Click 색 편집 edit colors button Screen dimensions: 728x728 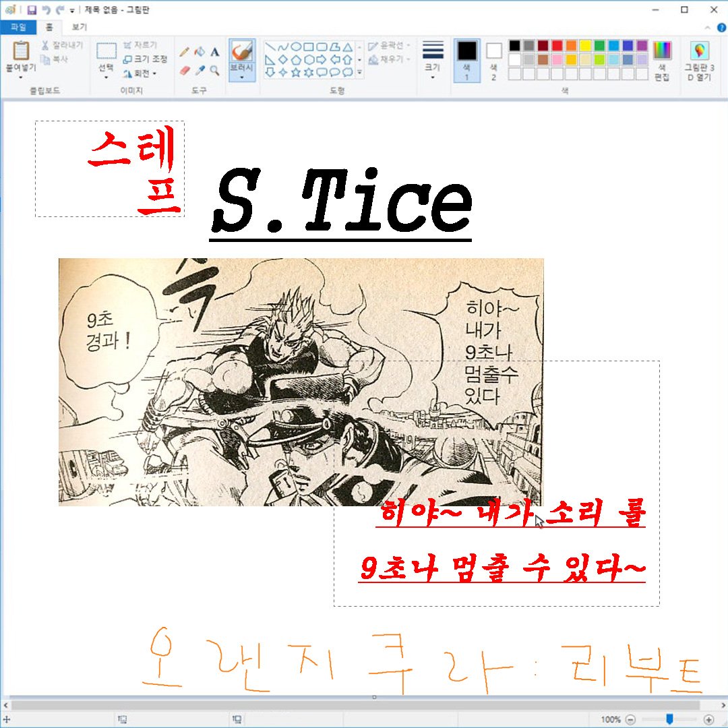(662, 61)
